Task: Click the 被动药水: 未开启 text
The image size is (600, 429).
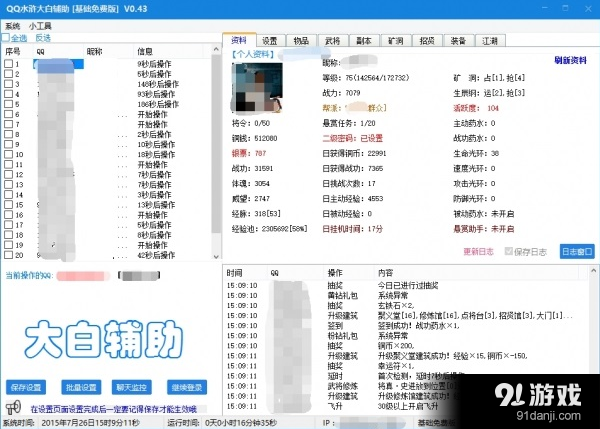Action: click(483, 214)
